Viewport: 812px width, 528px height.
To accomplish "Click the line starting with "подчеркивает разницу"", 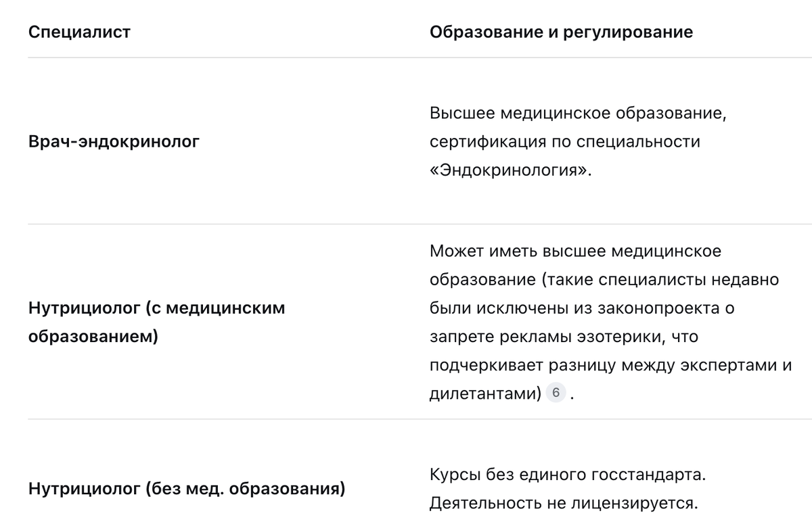I will [x=610, y=365].
